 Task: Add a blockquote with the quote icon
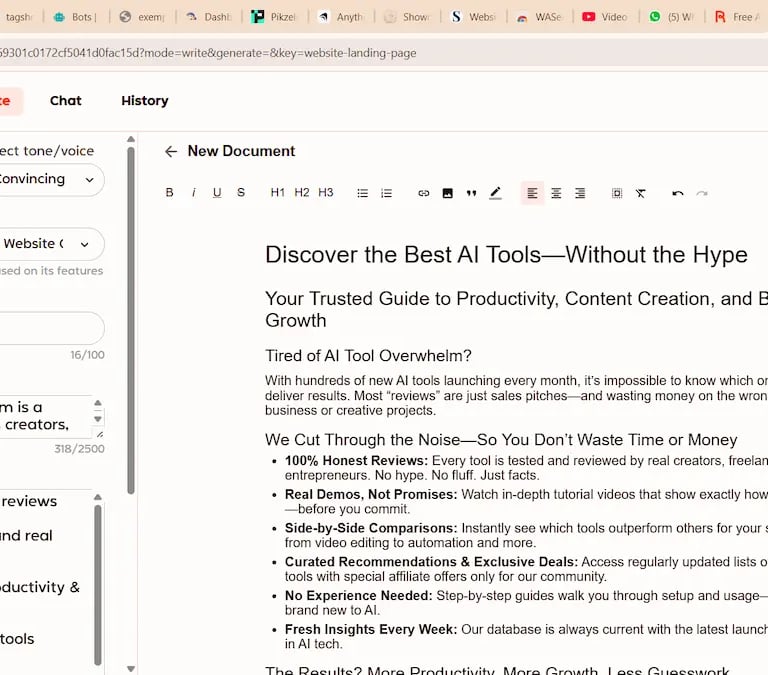471,193
